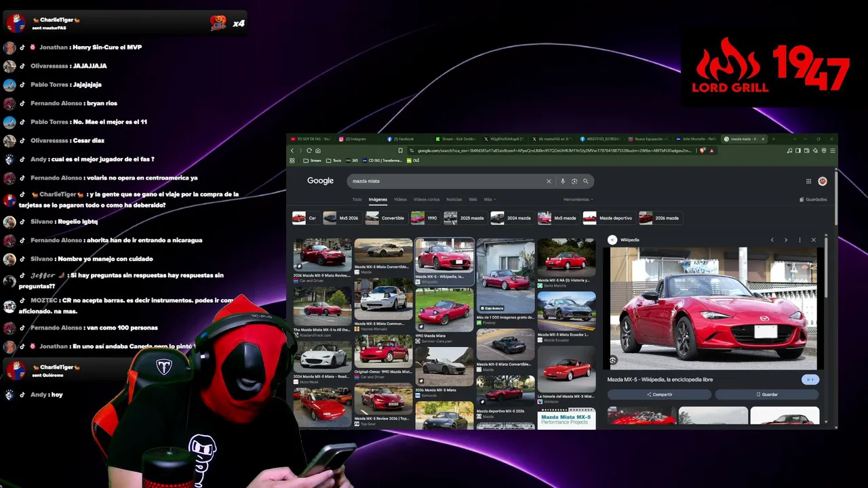This screenshot has width=868, height=488.
Task: Open the Google account avatar
Action: [823, 181]
